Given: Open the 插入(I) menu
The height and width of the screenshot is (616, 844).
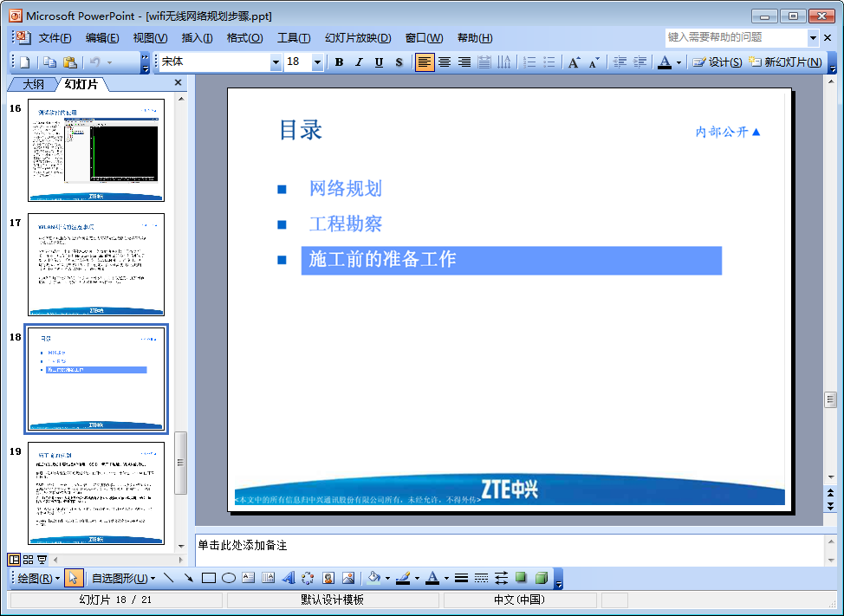Looking at the screenshot, I should click(197, 38).
